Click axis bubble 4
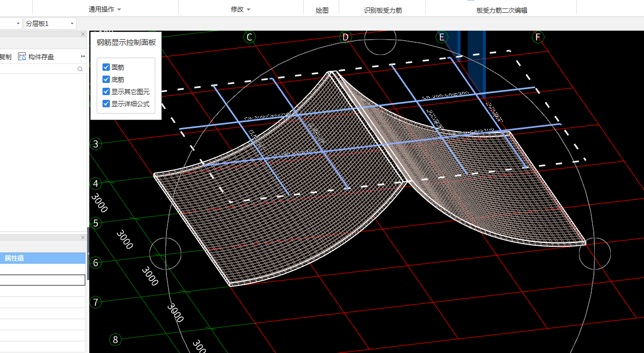 click(96, 184)
